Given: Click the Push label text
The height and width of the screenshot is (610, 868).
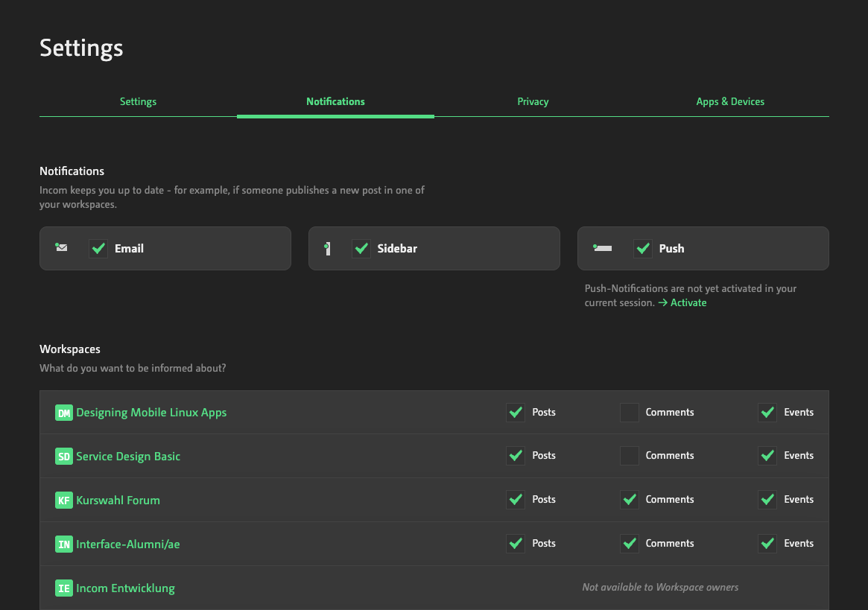Looking at the screenshot, I should [671, 249].
